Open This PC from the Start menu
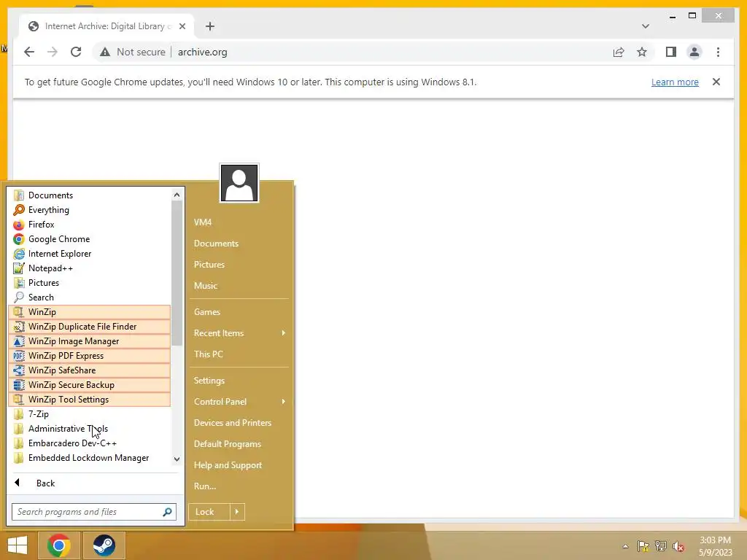The height and width of the screenshot is (560, 747). point(239,354)
